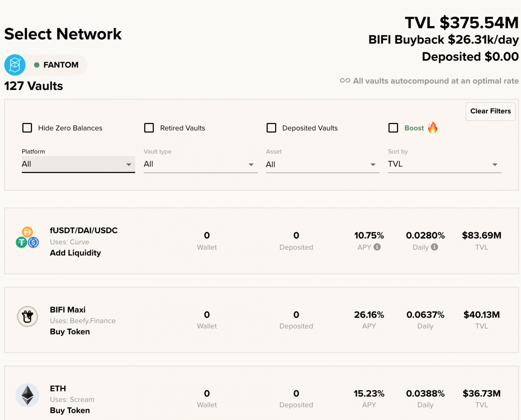Tick the Deposited Vaults checkbox
The width and height of the screenshot is (521, 420).
(271, 128)
